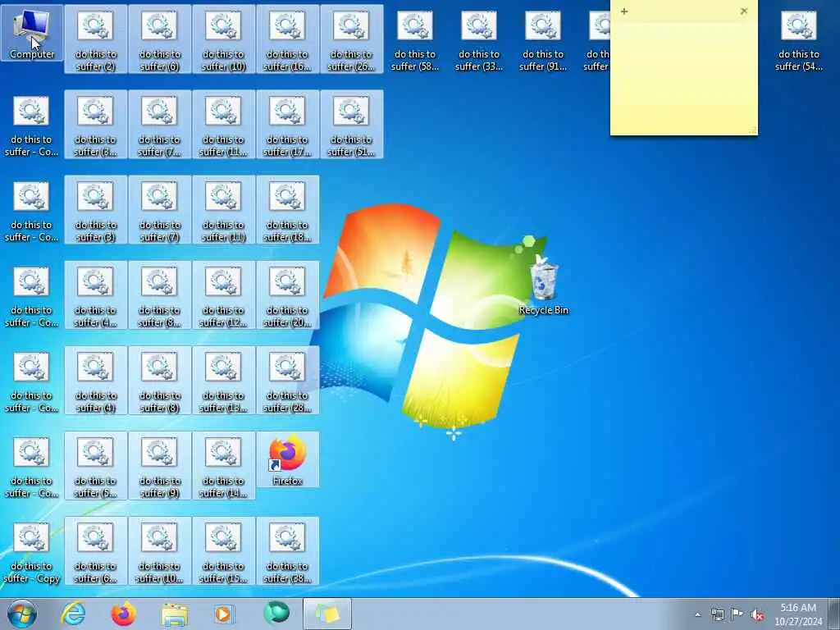
Task: Show hidden system tray icons
Action: point(697,614)
